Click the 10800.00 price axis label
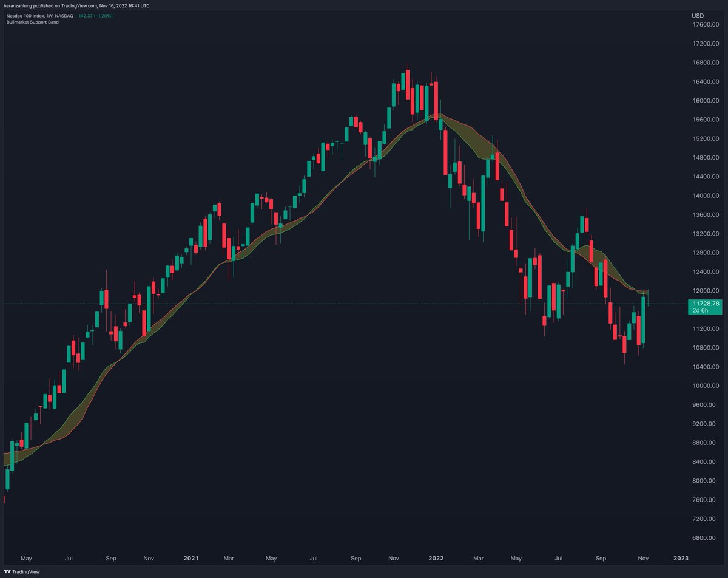Image resolution: width=728 pixels, height=578 pixels. [707, 348]
